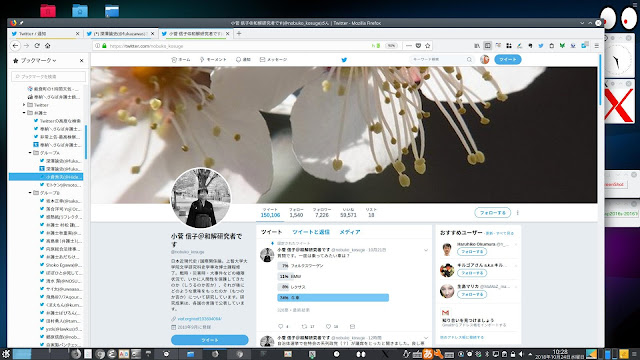Click the blue Tweet button in header
Viewport: 640px width, 360px height.
508,60
